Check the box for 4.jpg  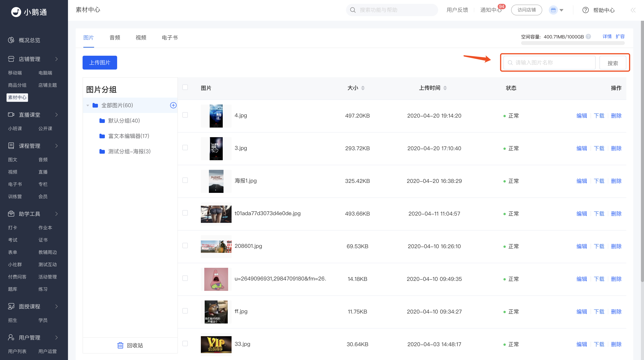pyautogui.click(x=185, y=115)
